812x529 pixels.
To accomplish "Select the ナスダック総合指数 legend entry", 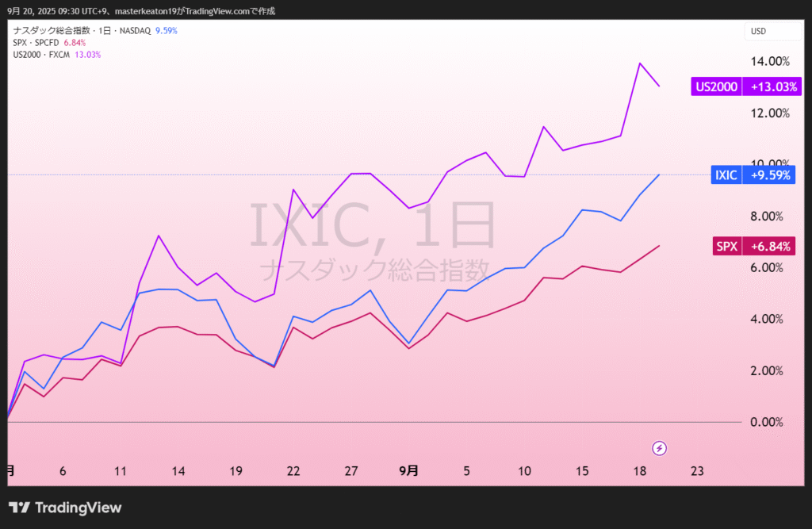I will coord(82,31).
